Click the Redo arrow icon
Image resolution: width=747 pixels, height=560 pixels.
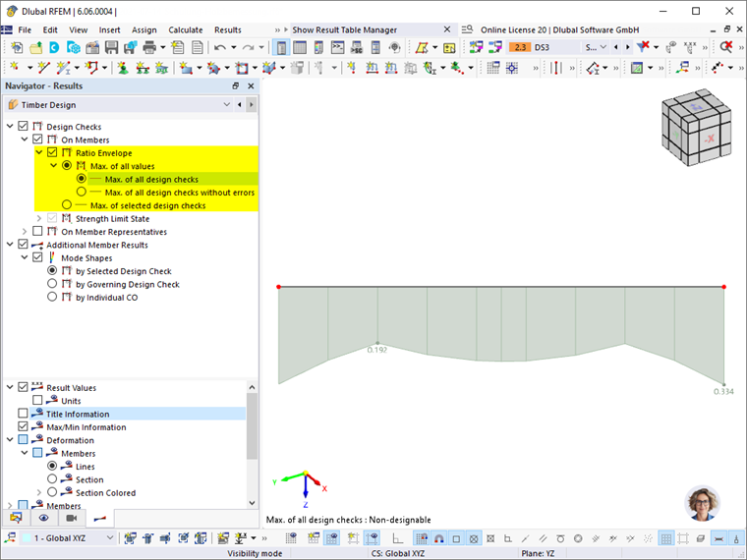click(248, 47)
